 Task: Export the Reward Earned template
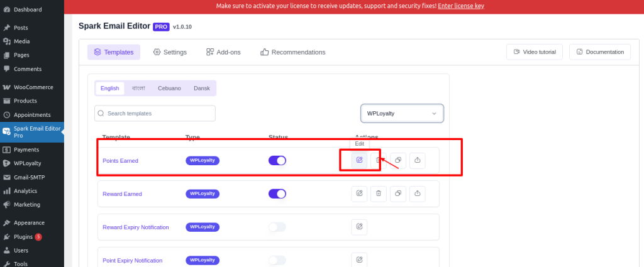tap(418, 193)
